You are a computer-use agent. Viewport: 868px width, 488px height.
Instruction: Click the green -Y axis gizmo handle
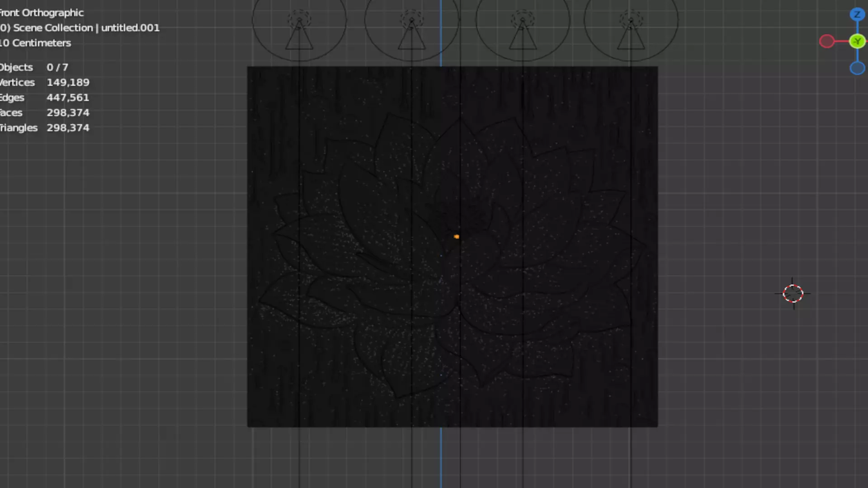[857, 42]
